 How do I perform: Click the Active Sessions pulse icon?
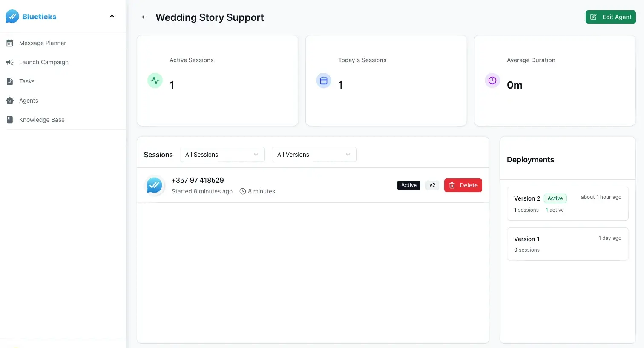pyautogui.click(x=155, y=81)
